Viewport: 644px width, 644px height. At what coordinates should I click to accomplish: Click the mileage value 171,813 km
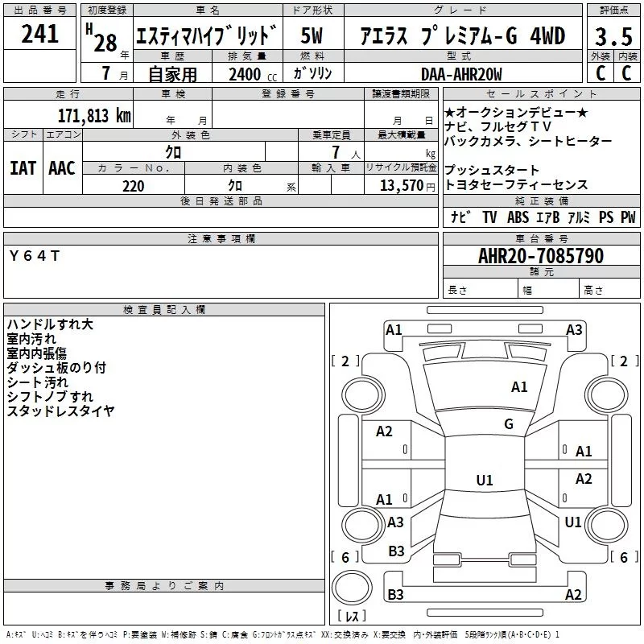[93, 116]
